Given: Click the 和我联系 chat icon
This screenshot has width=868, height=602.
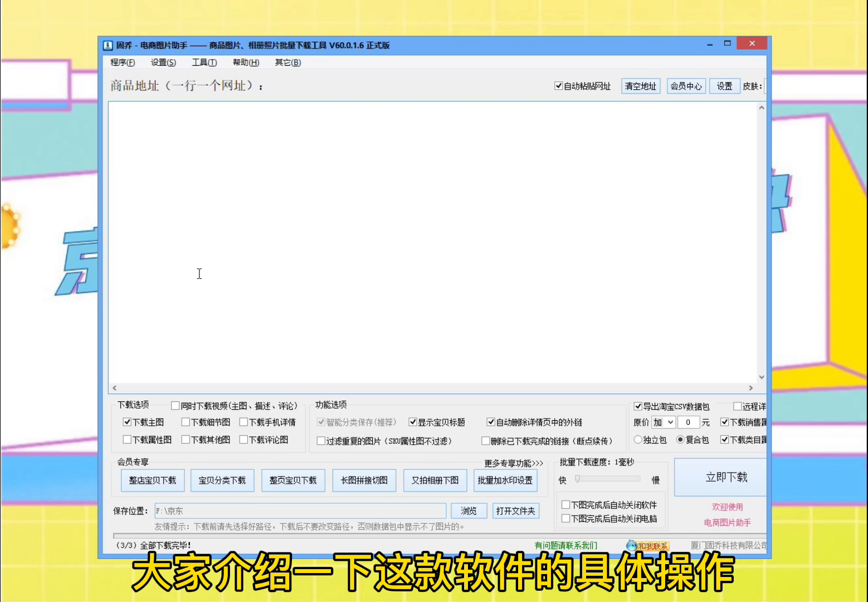Looking at the screenshot, I should point(631,546).
